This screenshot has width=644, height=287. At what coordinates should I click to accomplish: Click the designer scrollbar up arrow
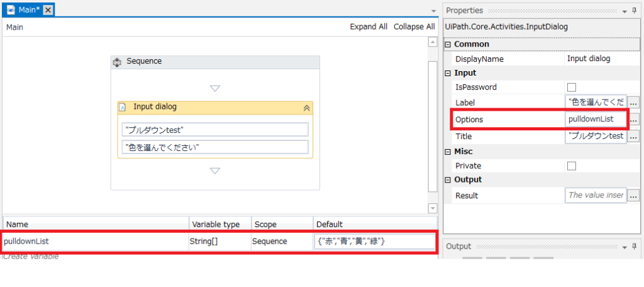pos(433,42)
